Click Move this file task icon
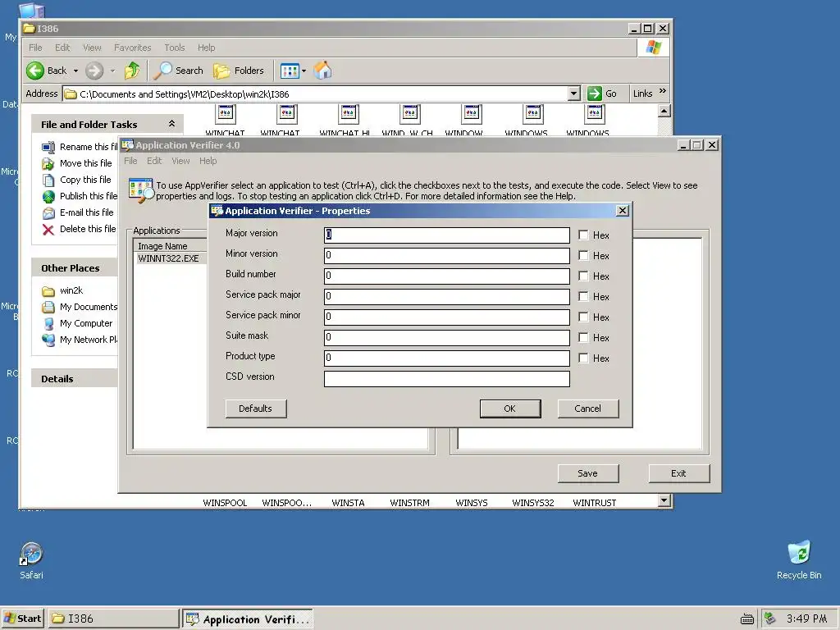This screenshot has height=630, width=840. pos(48,163)
